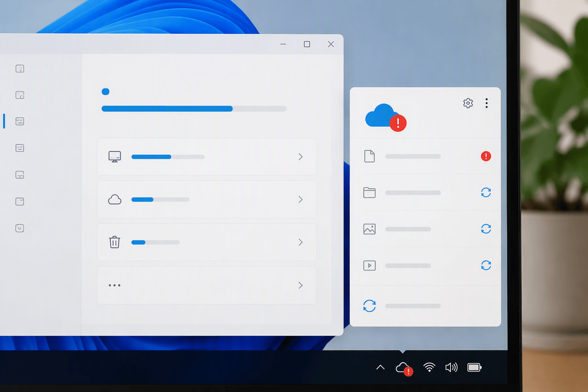Screen dimensions: 588x392
Task: Select the bottommost sidebar icon in settings window
Action: (20, 228)
